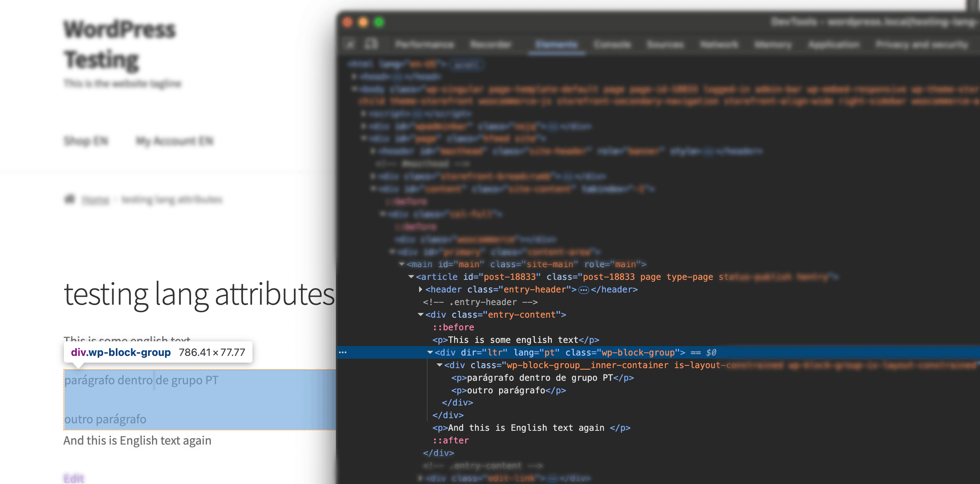Expand the header entry-header element
The width and height of the screenshot is (980, 484).
click(421, 289)
